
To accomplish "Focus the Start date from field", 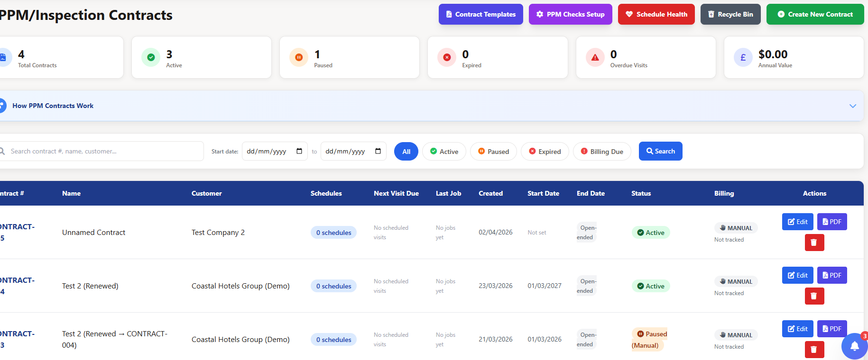I will [275, 151].
